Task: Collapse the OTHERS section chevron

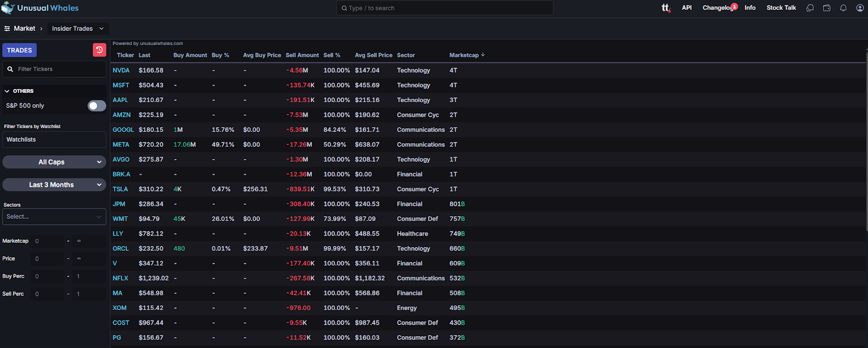Action: pos(7,91)
